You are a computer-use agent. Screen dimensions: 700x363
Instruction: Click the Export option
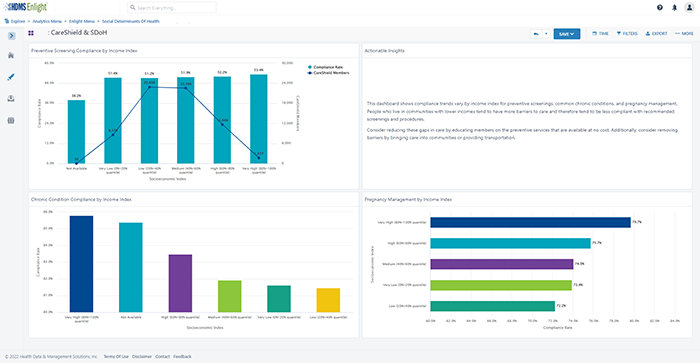(656, 33)
